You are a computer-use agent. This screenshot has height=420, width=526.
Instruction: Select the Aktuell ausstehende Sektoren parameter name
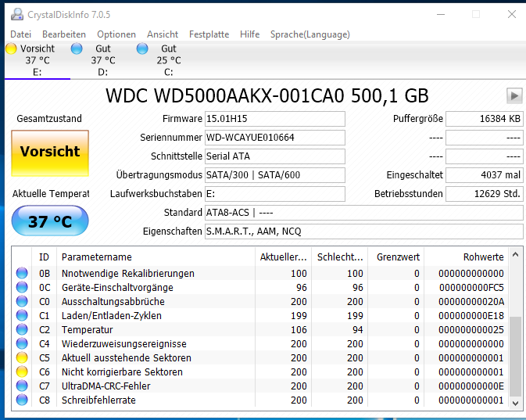pos(127,358)
